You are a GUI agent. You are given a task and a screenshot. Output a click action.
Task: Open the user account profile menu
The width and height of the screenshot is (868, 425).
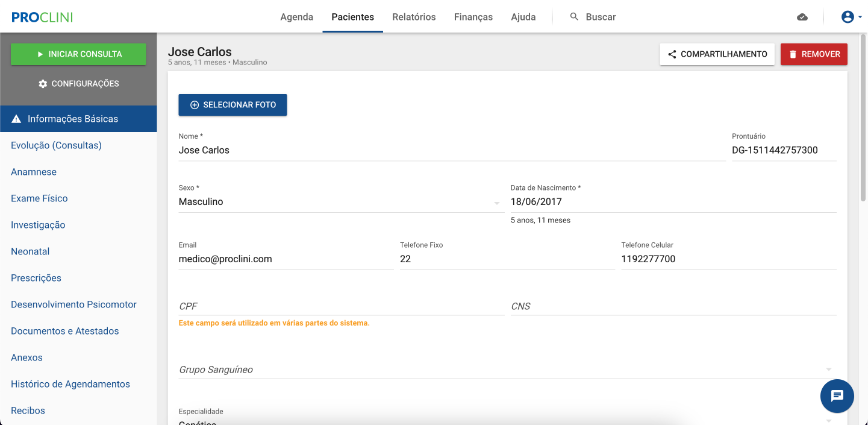pos(851,17)
